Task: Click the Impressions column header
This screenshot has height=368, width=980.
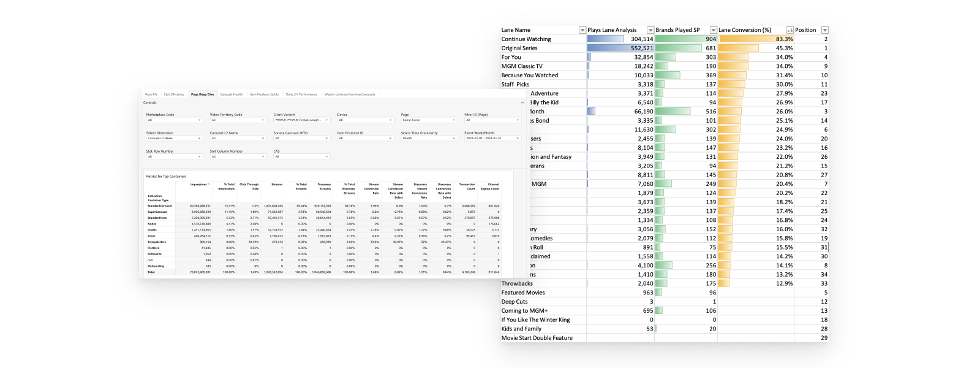Action: point(198,185)
